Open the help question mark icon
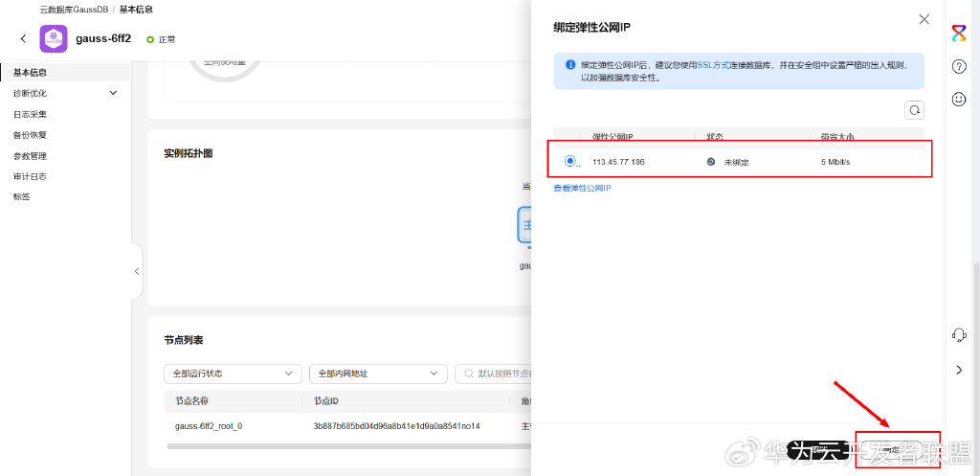Viewport: 980px width, 476px height. [x=959, y=66]
